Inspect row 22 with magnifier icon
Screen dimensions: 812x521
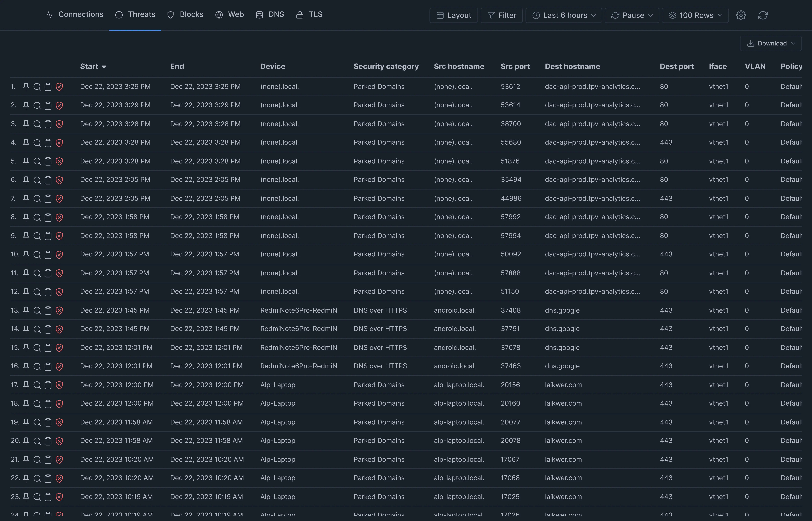(x=37, y=478)
